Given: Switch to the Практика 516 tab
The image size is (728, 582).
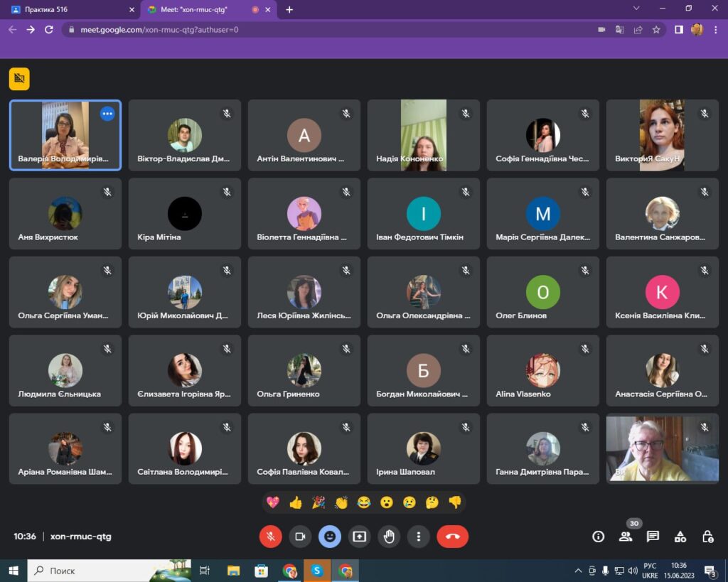Looking at the screenshot, I should tap(70, 10).
